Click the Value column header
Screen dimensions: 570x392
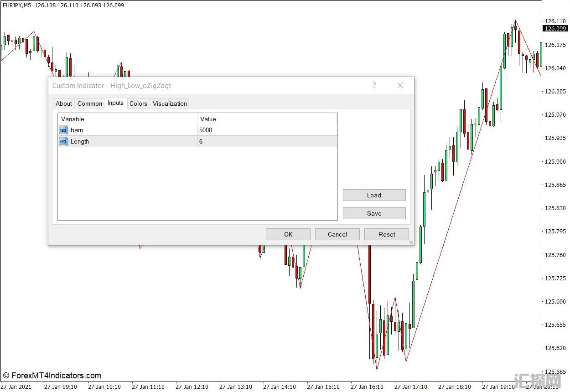(267, 119)
